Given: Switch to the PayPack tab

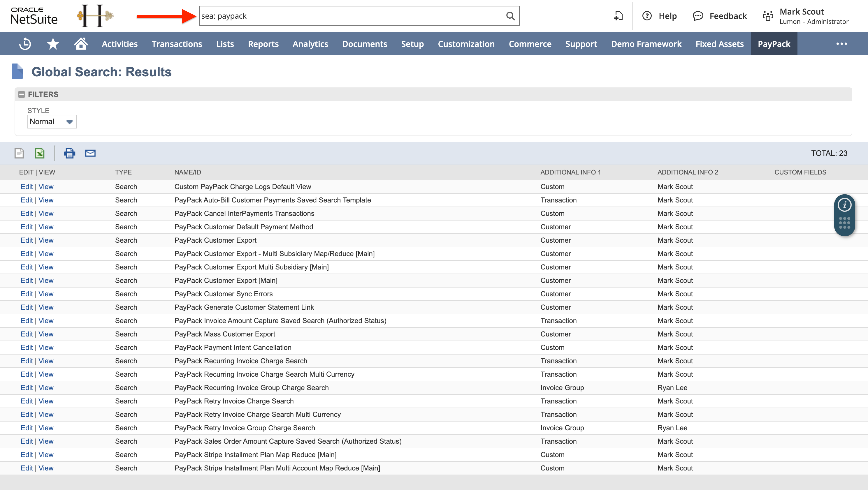Looking at the screenshot, I should click(774, 43).
